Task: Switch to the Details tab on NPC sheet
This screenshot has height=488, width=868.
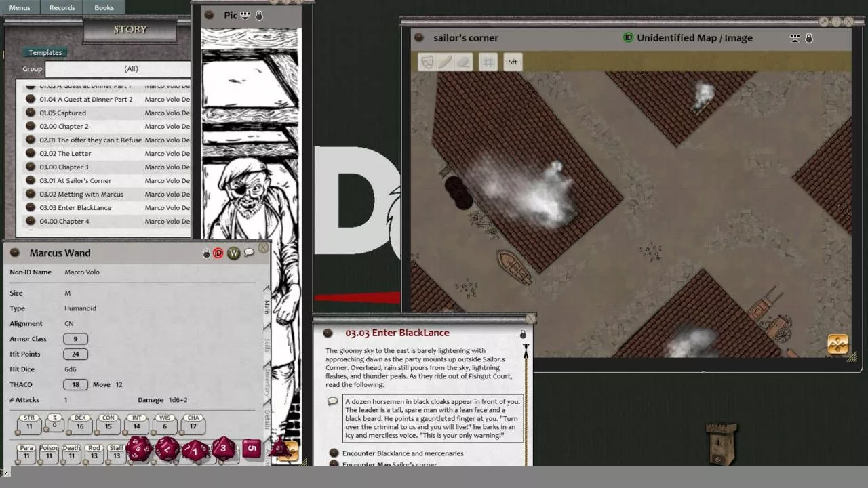Action: tap(267, 420)
